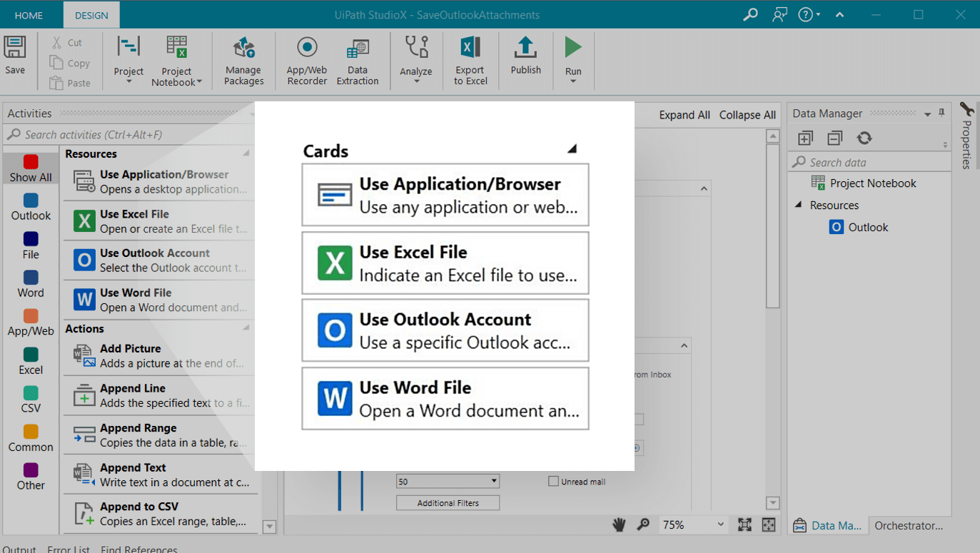Filter activities by File category
Image resolution: width=980 pixels, height=553 pixels.
(x=31, y=246)
